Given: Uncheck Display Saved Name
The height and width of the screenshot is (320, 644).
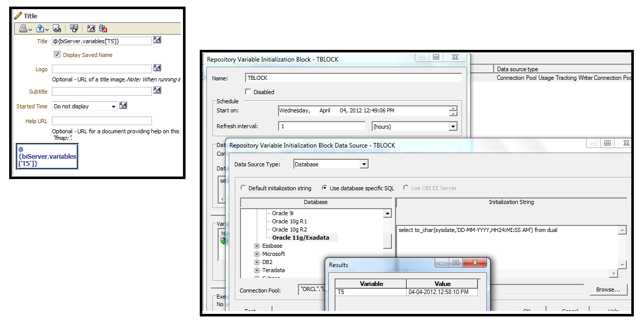Looking at the screenshot, I should pos(57,54).
